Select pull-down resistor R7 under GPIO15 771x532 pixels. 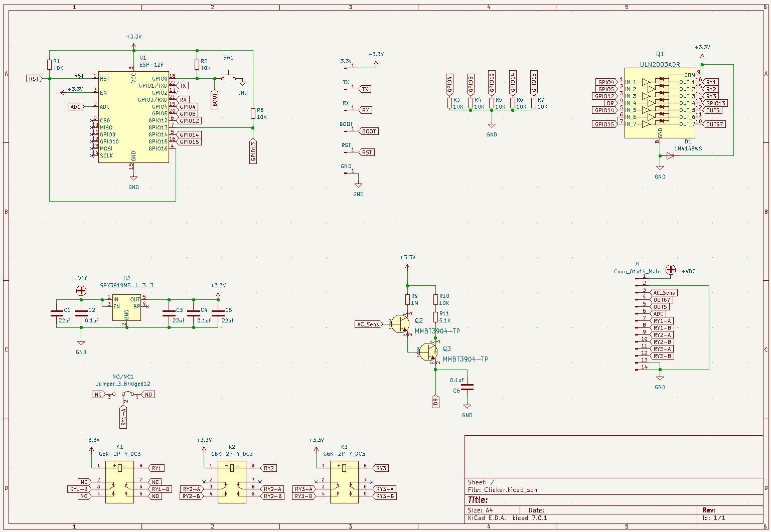534,103
